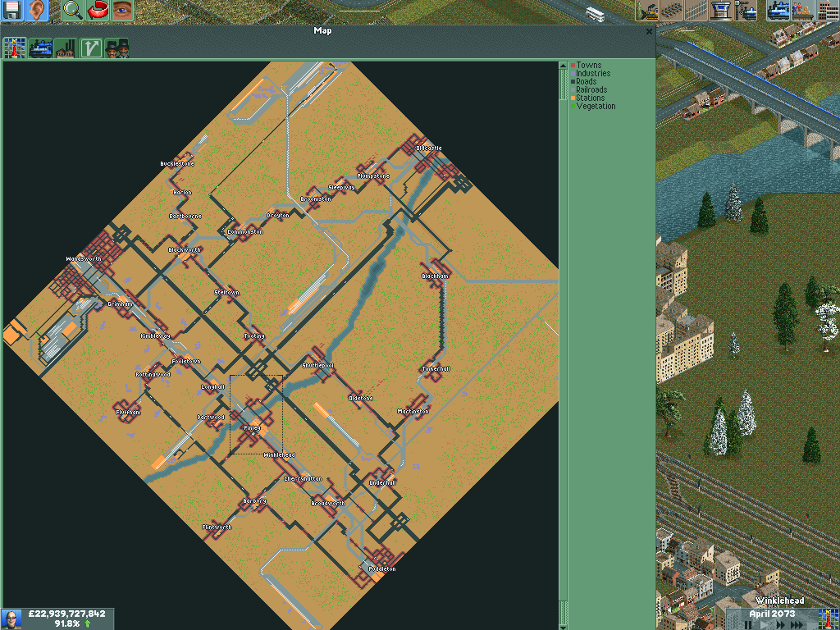This screenshot has height=630, width=840.
Task: Click Wandsworth on the map
Action: (84, 258)
